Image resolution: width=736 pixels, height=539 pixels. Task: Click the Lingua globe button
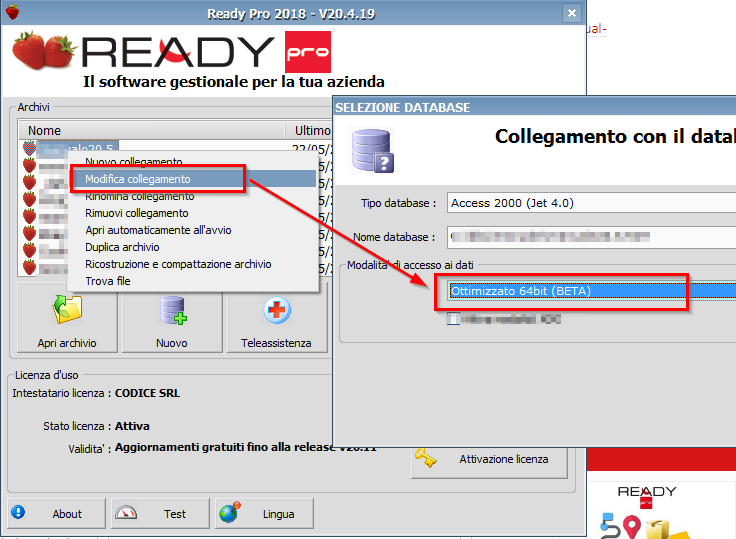[x=264, y=514]
